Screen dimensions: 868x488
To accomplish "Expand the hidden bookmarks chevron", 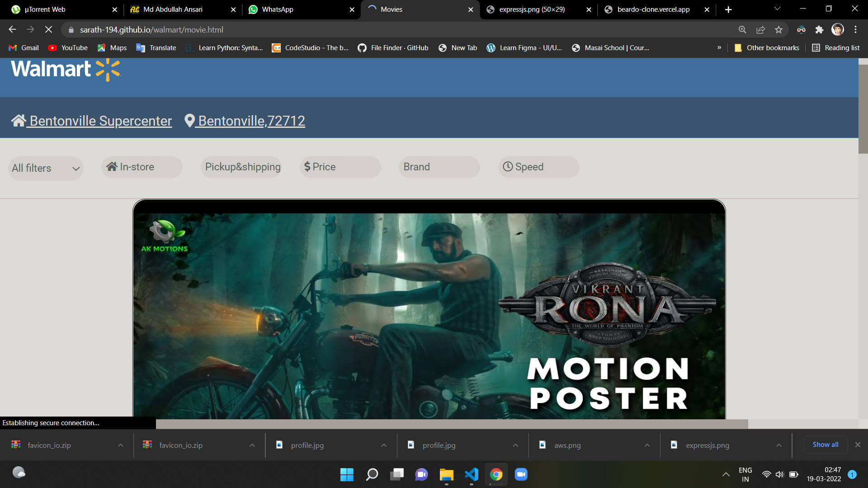I will [x=719, y=48].
